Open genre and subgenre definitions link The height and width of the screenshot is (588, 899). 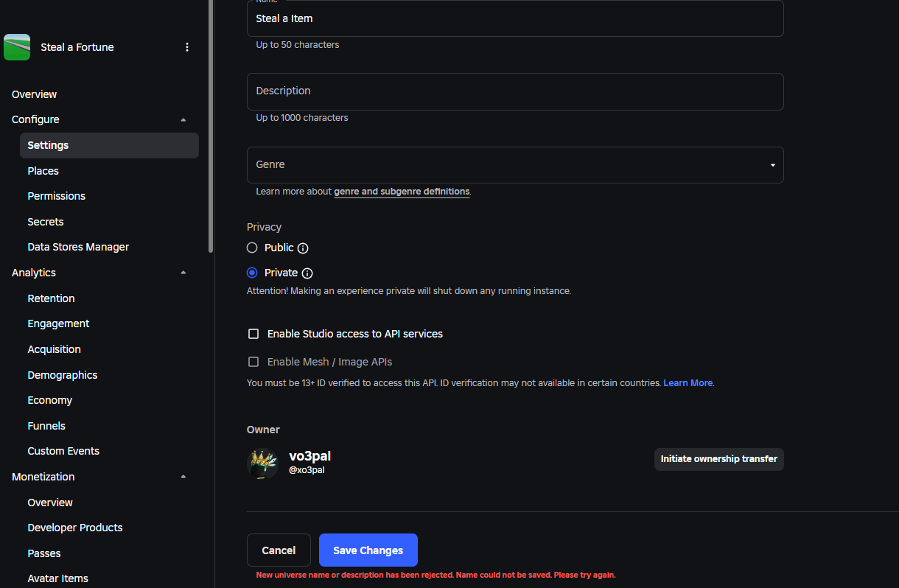pyautogui.click(x=402, y=192)
